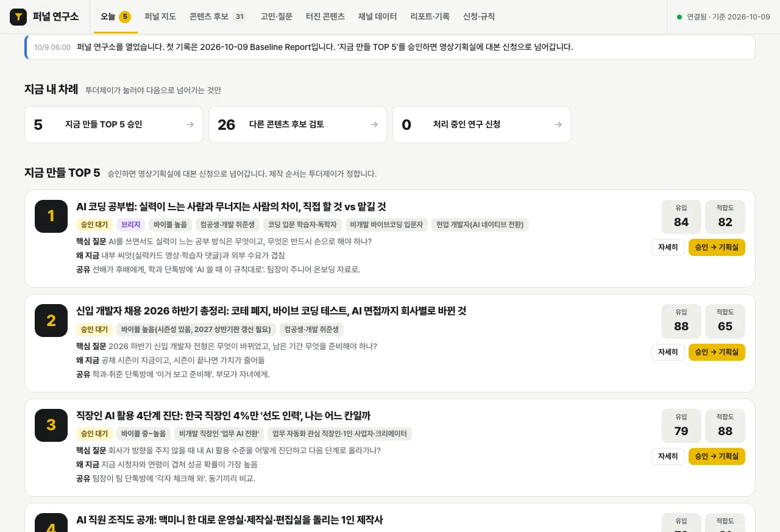Switch to the 채널 데이터 tab
This screenshot has width=780, height=532.
pos(378,16)
